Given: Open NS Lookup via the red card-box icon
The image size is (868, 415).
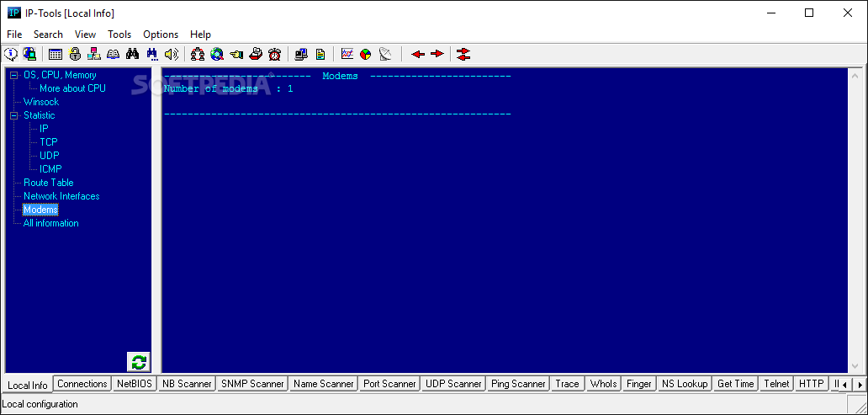Looking at the screenshot, I should pyautogui.click(x=255, y=54).
